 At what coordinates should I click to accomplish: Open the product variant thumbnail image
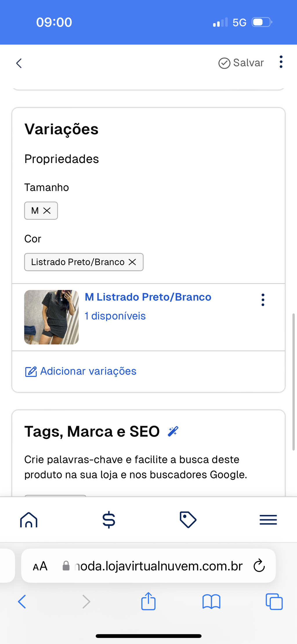[x=51, y=317]
